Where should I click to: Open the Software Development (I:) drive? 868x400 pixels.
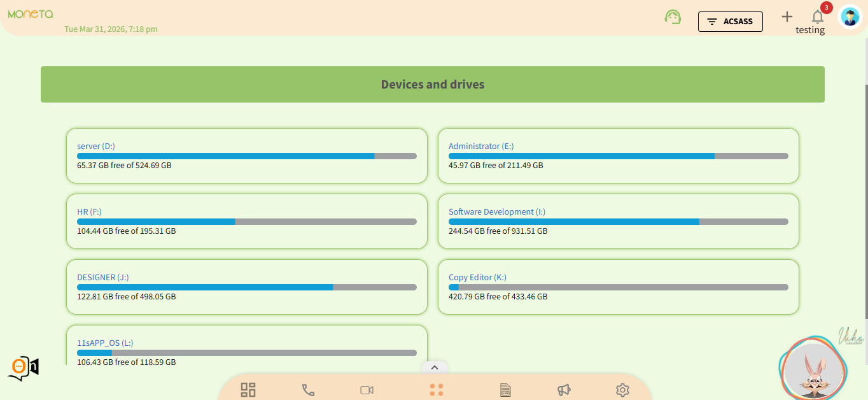[496, 211]
